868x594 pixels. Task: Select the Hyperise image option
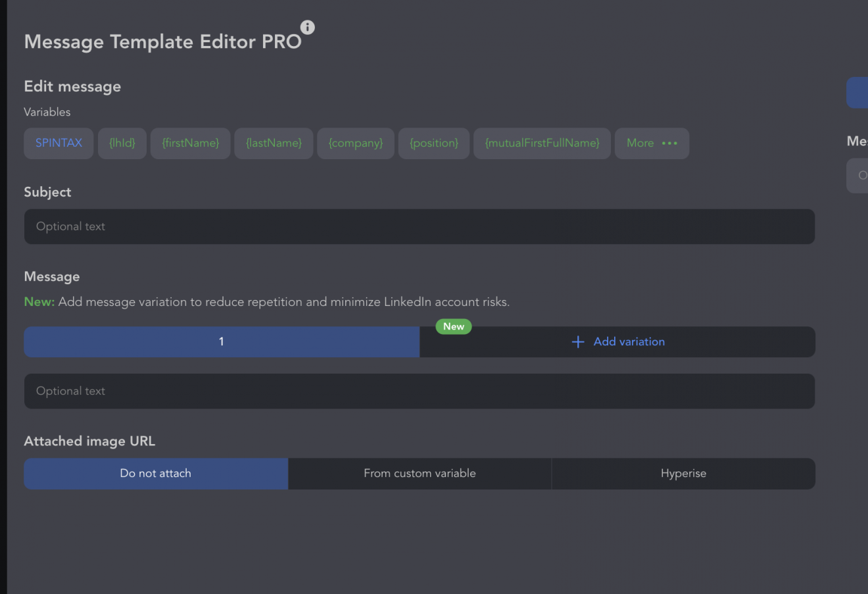683,474
